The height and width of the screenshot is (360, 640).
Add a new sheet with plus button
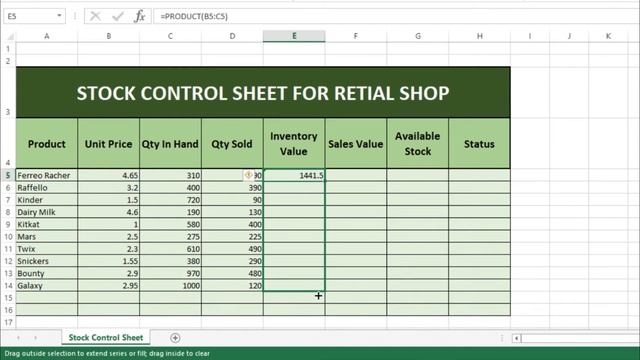tap(175, 338)
